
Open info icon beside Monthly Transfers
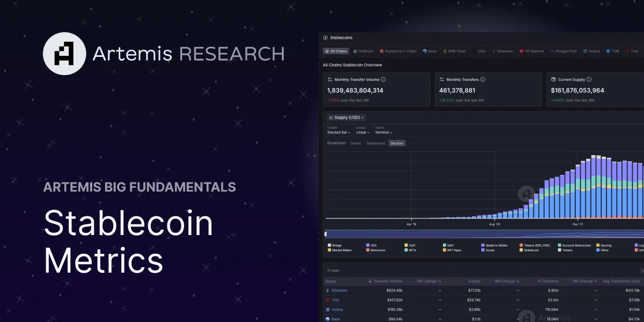point(483,79)
